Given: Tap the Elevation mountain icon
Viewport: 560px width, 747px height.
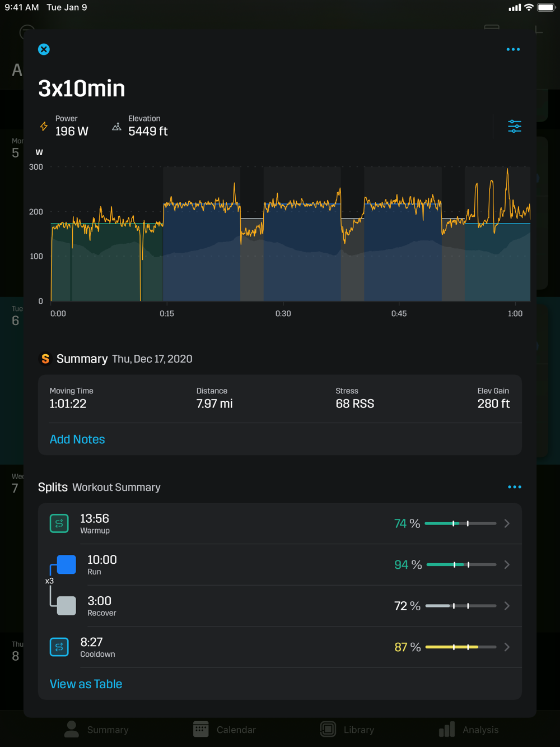Looking at the screenshot, I should pyautogui.click(x=116, y=127).
